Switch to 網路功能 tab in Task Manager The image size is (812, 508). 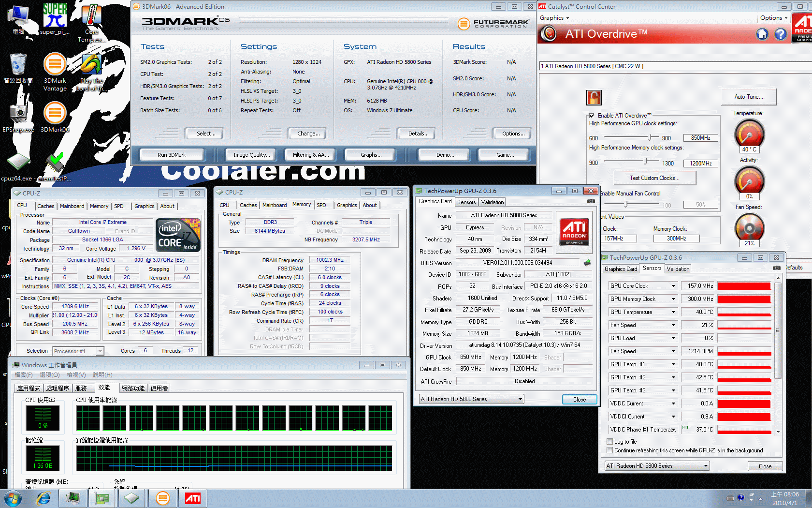pyautogui.click(x=133, y=388)
